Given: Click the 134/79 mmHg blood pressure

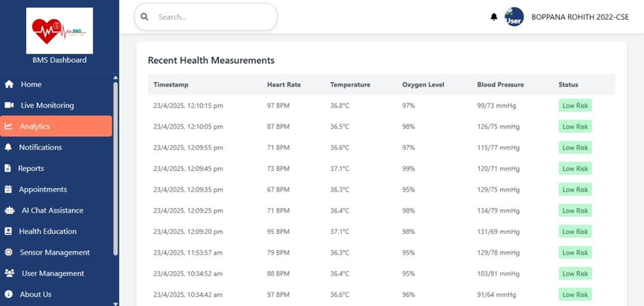Looking at the screenshot, I should pyautogui.click(x=498, y=211).
